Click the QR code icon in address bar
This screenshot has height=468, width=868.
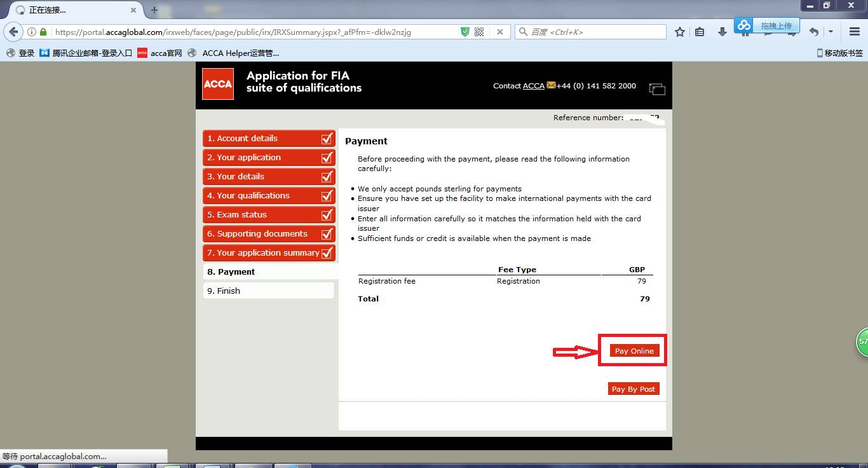[x=479, y=32]
